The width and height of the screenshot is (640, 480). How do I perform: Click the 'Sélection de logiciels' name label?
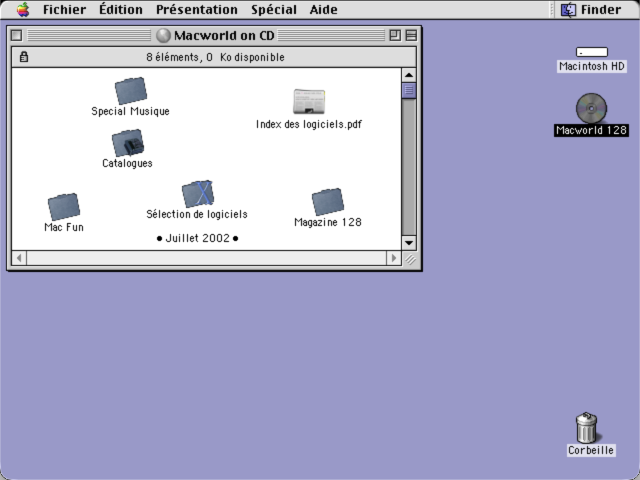(197, 214)
